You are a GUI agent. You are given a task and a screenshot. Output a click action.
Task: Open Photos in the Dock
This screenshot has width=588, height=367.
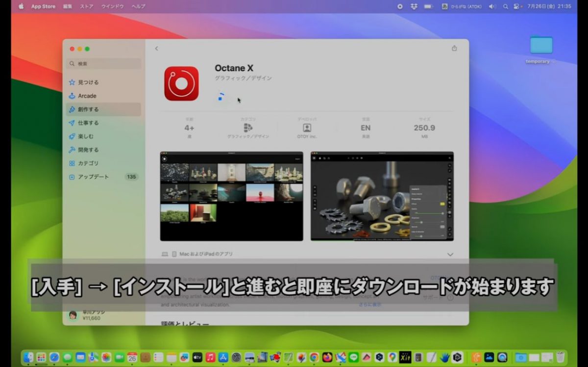click(106, 357)
